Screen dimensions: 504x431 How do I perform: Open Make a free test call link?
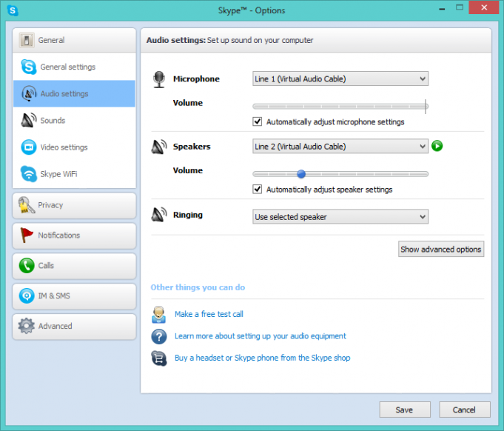[209, 314]
